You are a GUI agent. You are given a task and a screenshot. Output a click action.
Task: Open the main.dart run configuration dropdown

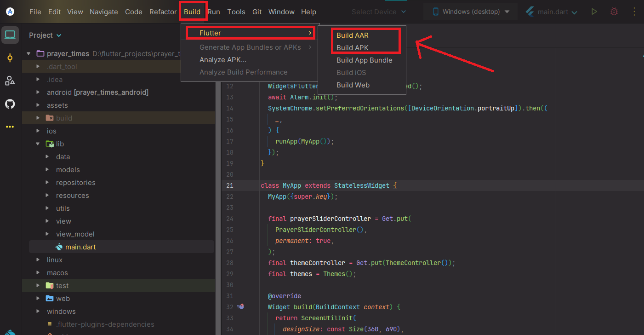click(x=551, y=12)
